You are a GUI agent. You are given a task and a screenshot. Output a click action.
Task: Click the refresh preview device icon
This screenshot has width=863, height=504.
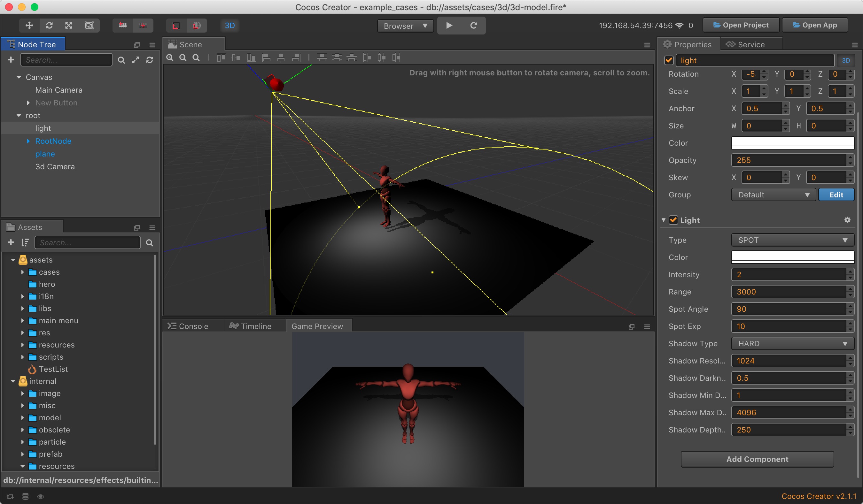click(x=474, y=25)
